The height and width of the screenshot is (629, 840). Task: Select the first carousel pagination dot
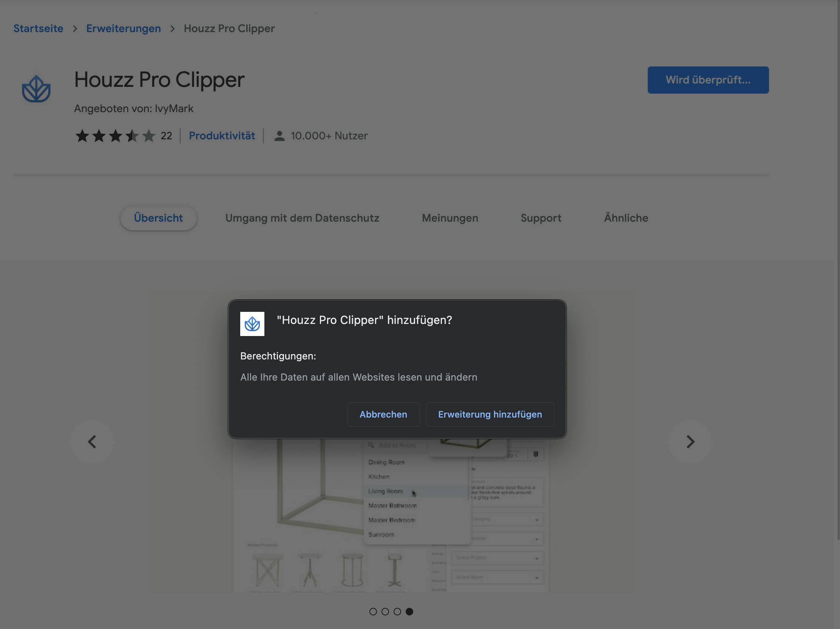click(374, 612)
